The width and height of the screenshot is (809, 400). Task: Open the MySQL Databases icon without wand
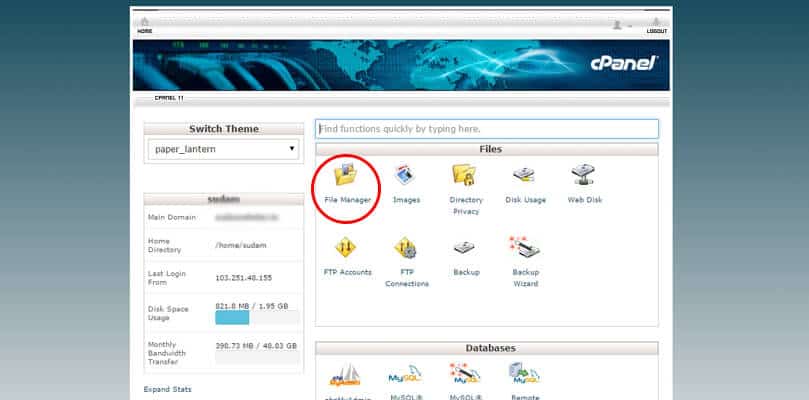(406, 375)
